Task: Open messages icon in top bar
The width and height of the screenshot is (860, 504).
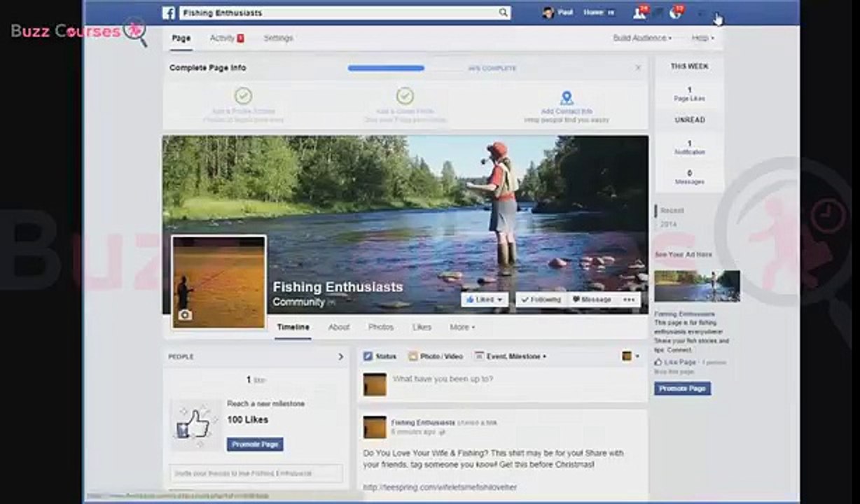Action: [658, 13]
